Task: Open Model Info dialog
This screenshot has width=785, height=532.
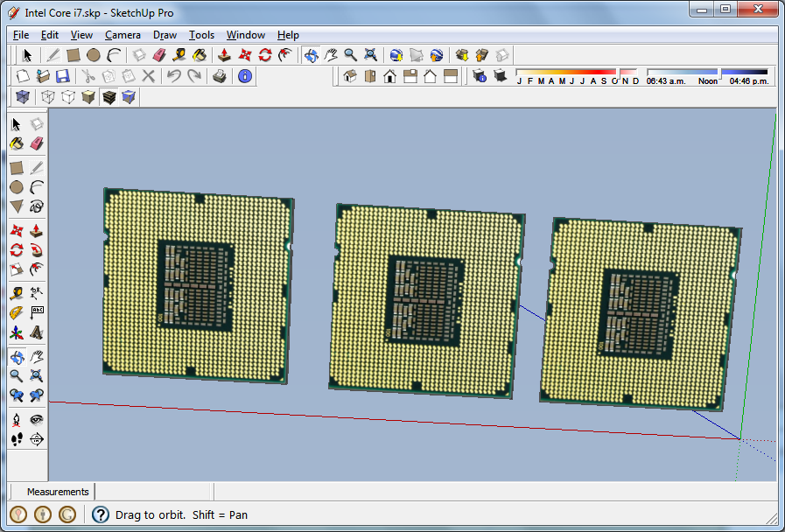Action: [245, 76]
